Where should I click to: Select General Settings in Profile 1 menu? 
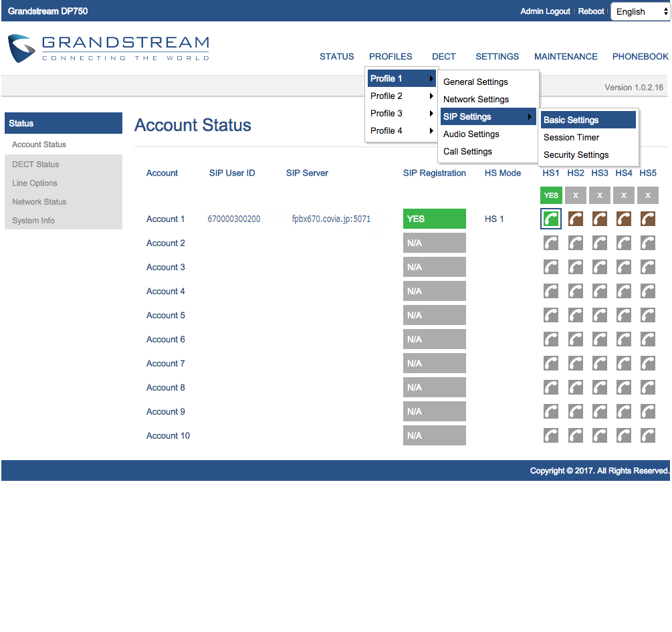pyautogui.click(x=487, y=82)
